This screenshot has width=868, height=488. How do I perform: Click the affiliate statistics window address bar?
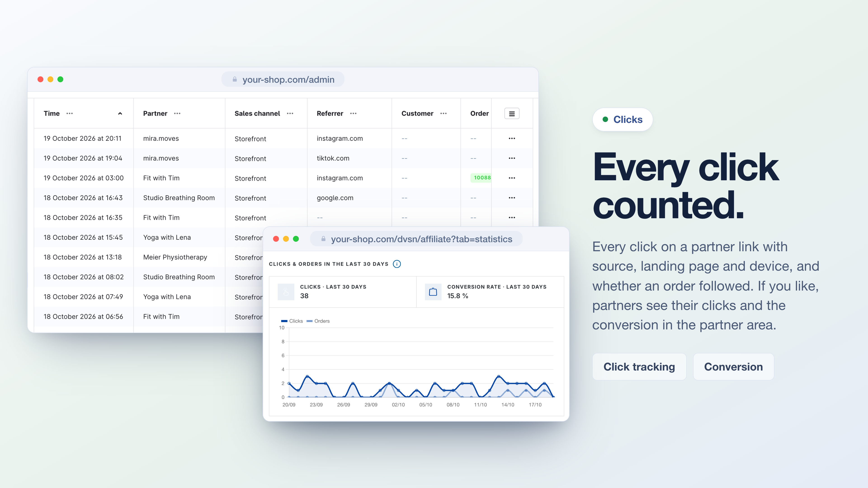pyautogui.click(x=416, y=239)
